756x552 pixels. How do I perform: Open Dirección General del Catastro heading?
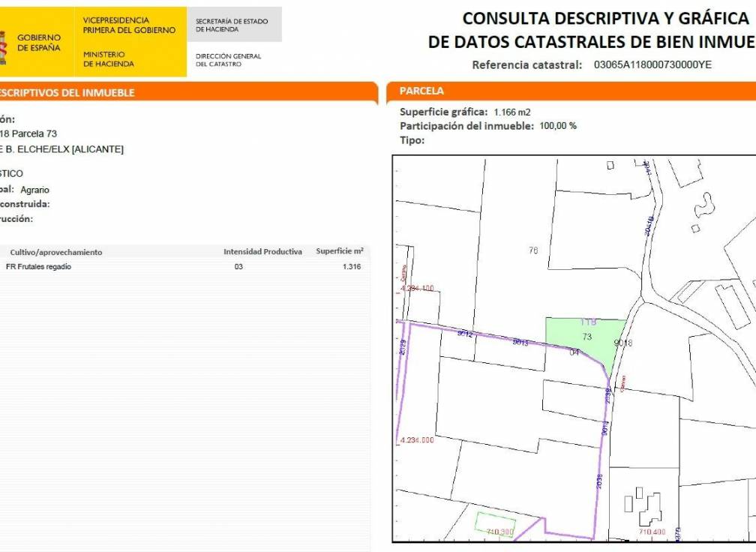coord(228,60)
